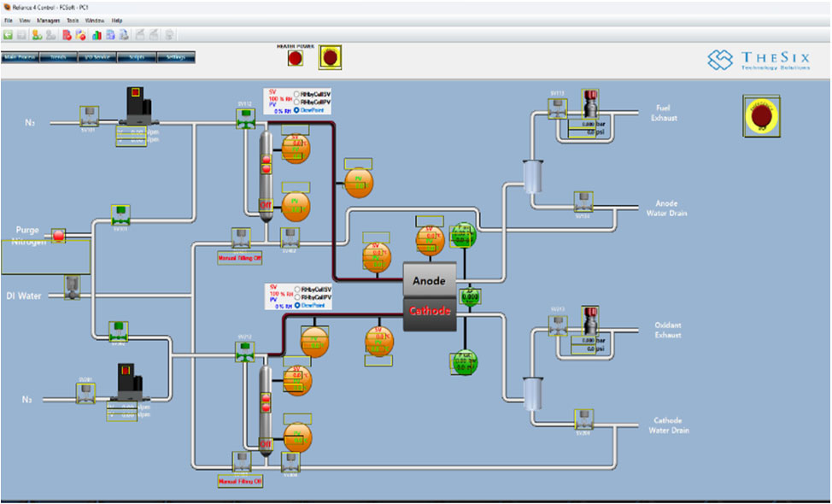Click the green back arrow toolbar icon
Viewport: 832px width, 504px height.
coord(8,35)
